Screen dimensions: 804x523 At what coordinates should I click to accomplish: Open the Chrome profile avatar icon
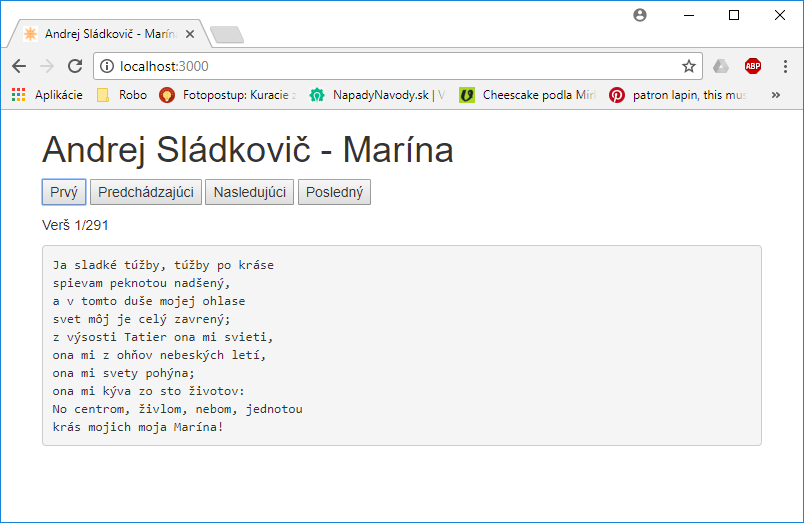pos(640,15)
